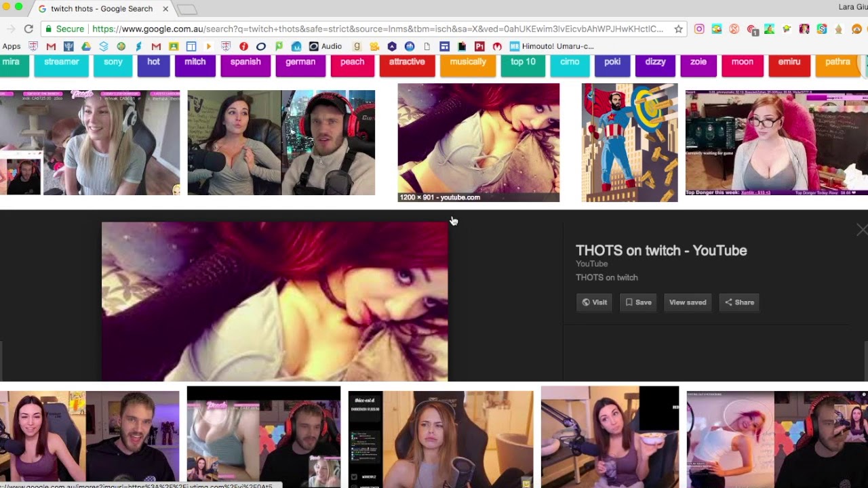Open the blank document bookmark icon

[x=427, y=46]
